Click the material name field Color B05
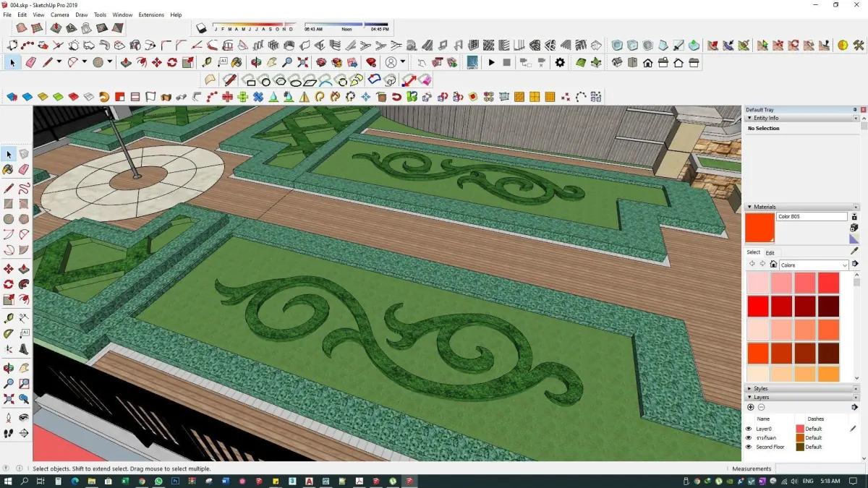This screenshot has width=868, height=488. pos(812,216)
